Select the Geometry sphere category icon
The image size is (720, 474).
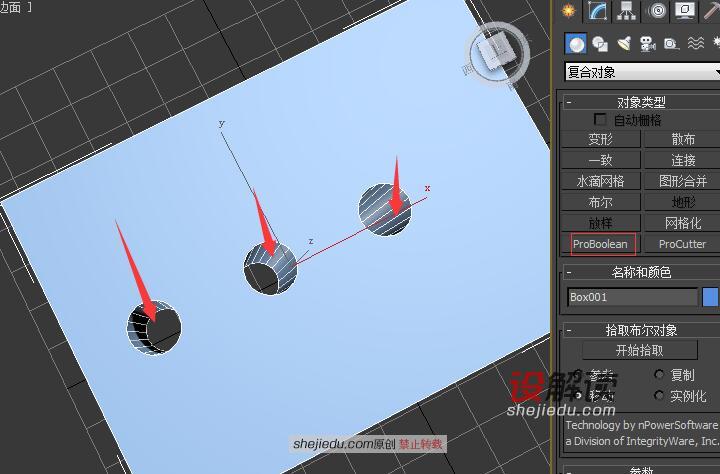[575, 44]
